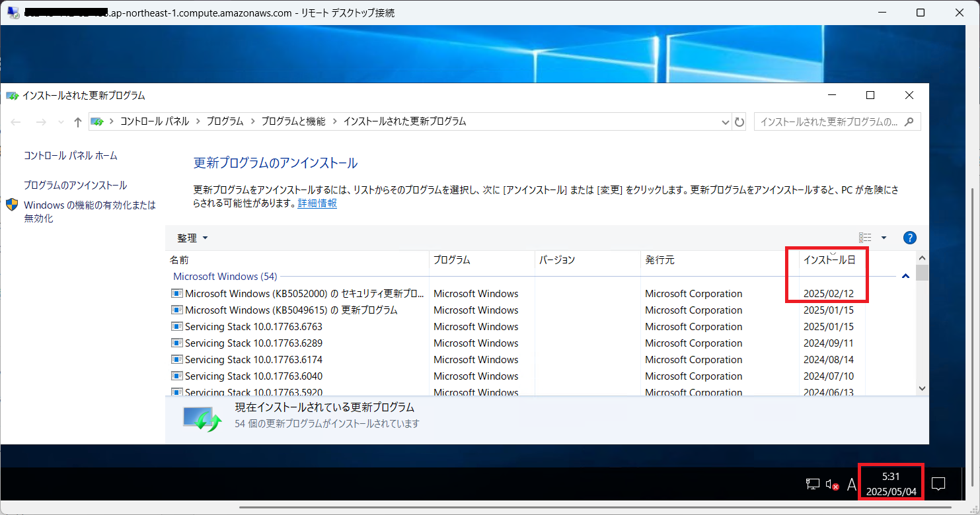Click the icon beside Servicing Stack 10.0.17763.6174
This screenshot has height=515, width=980.
[176, 359]
